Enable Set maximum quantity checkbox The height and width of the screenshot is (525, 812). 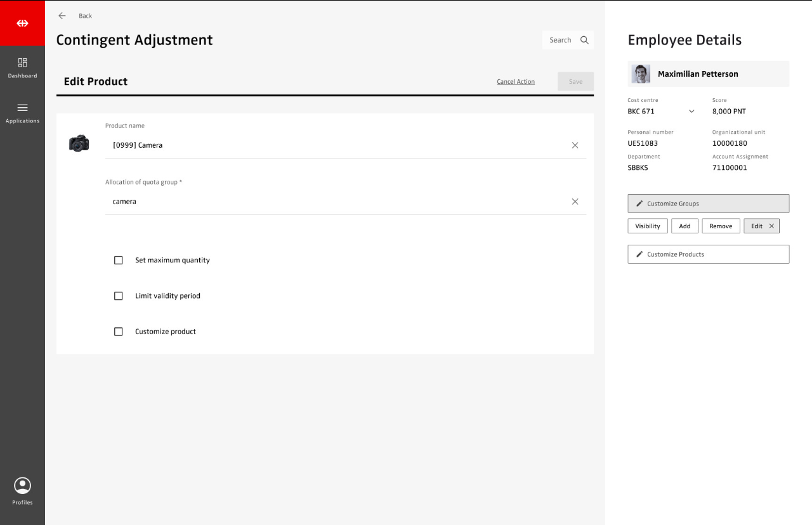119,260
